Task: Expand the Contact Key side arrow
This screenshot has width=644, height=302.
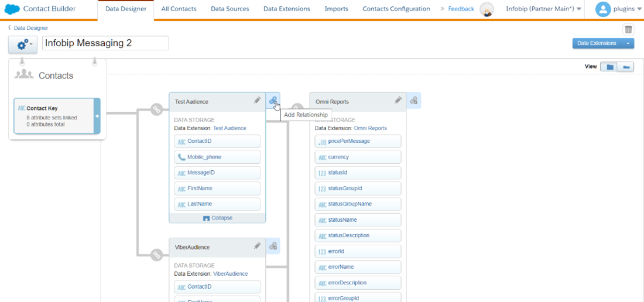Action: click(x=97, y=116)
